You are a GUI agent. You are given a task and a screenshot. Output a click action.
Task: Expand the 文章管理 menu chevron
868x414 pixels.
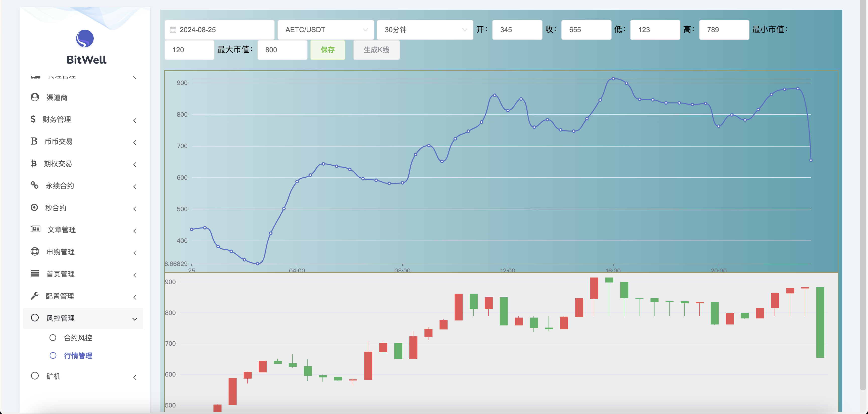135,231
